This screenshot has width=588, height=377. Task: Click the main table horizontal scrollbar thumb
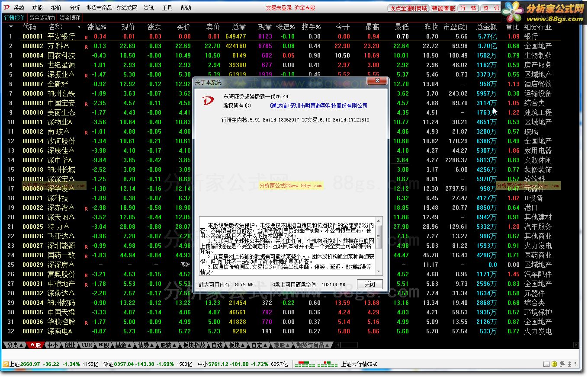click(x=349, y=345)
